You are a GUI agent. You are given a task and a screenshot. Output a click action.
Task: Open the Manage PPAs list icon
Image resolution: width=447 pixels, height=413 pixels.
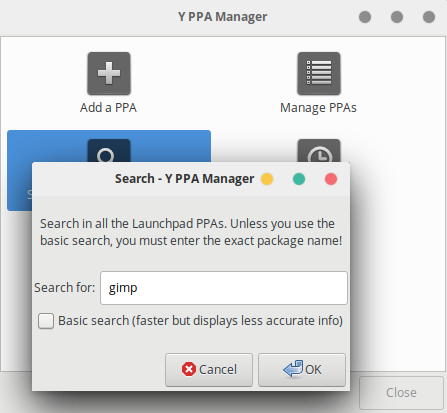[319, 73]
